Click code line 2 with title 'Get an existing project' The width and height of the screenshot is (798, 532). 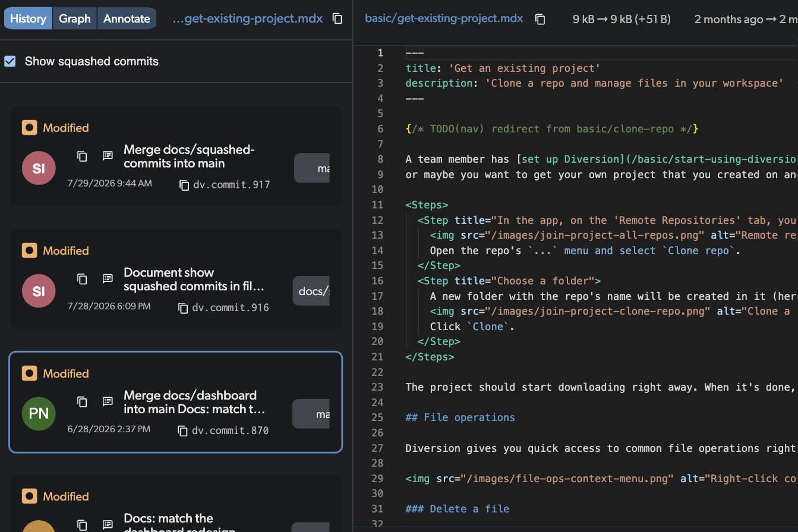[503, 68]
